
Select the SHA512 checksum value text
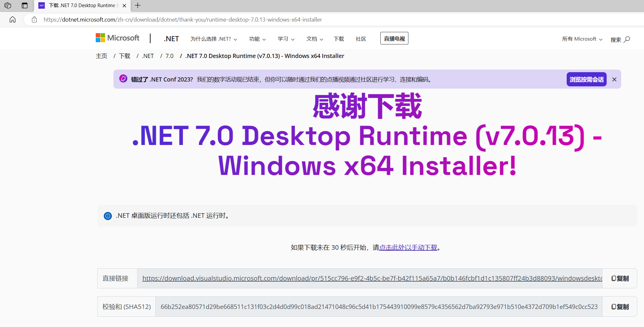pyautogui.click(x=379, y=307)
